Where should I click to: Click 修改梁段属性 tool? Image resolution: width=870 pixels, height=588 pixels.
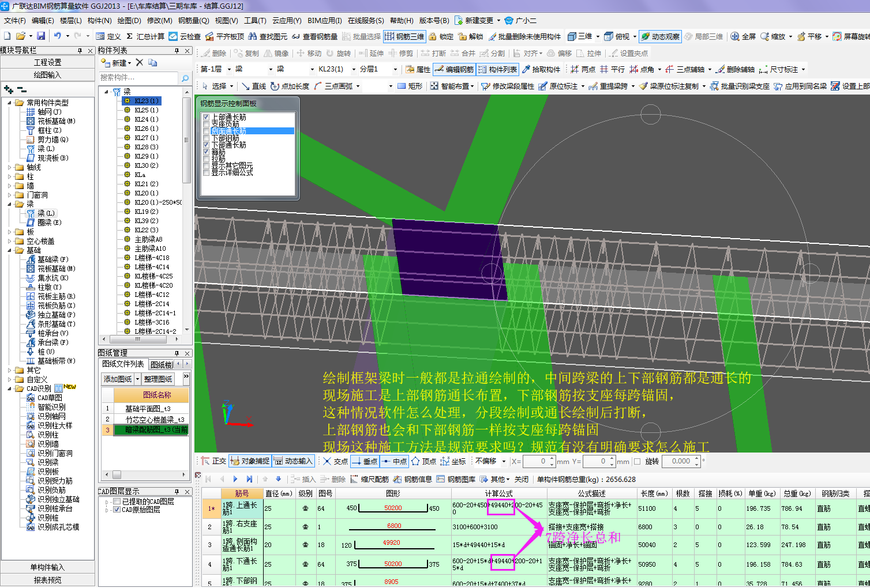click(508, 86)
